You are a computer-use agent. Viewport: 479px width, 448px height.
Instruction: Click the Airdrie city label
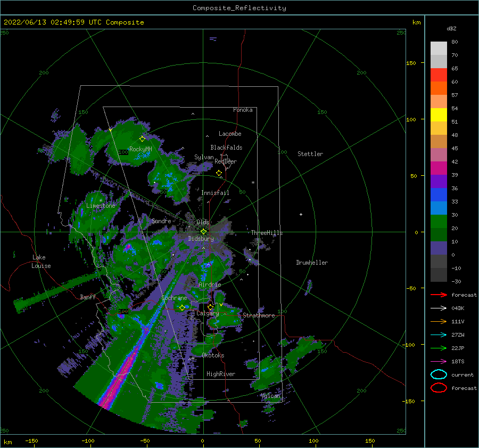click(x=210, y=284)
